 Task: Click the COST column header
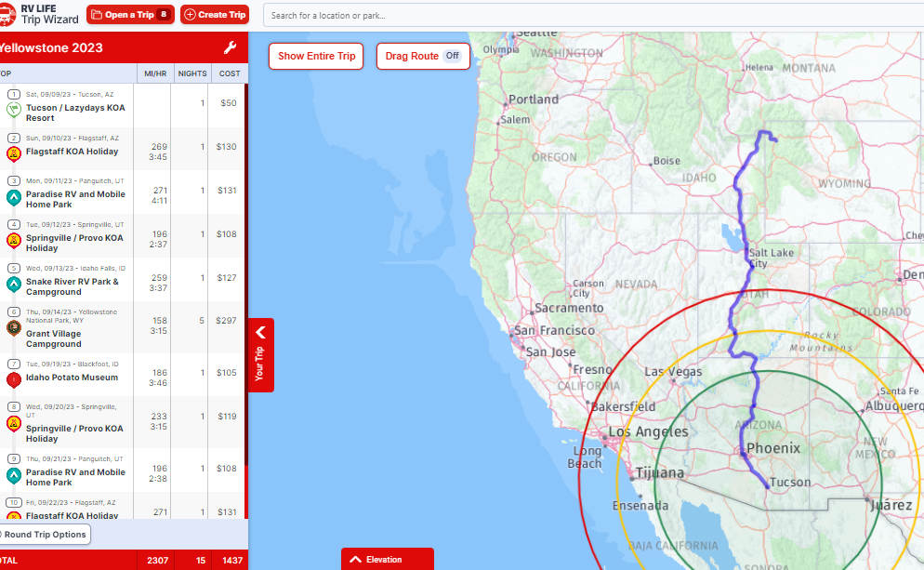click(x=230, y=73)
